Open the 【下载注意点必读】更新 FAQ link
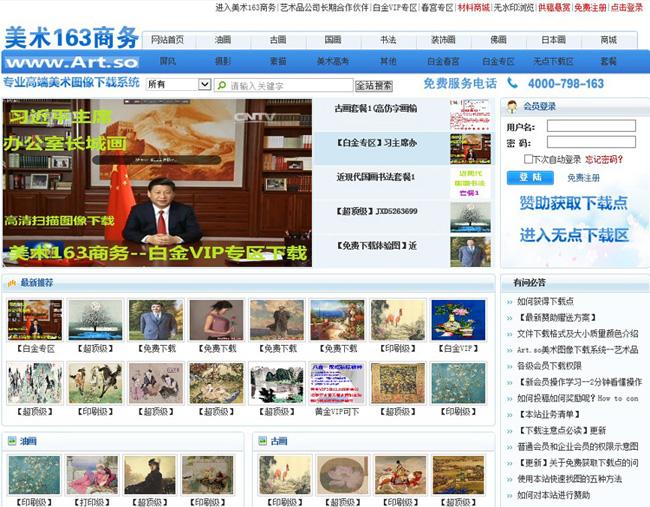Image resolution: width=650 pixels, height=507 pixels. click(562, 431)
